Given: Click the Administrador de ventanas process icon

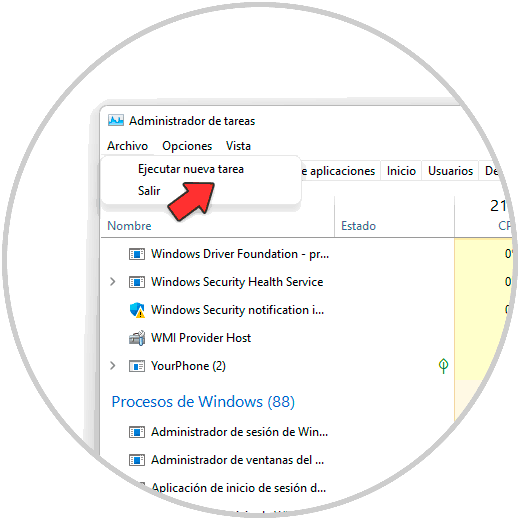Looking at the screenshot, I should (137, 460).
